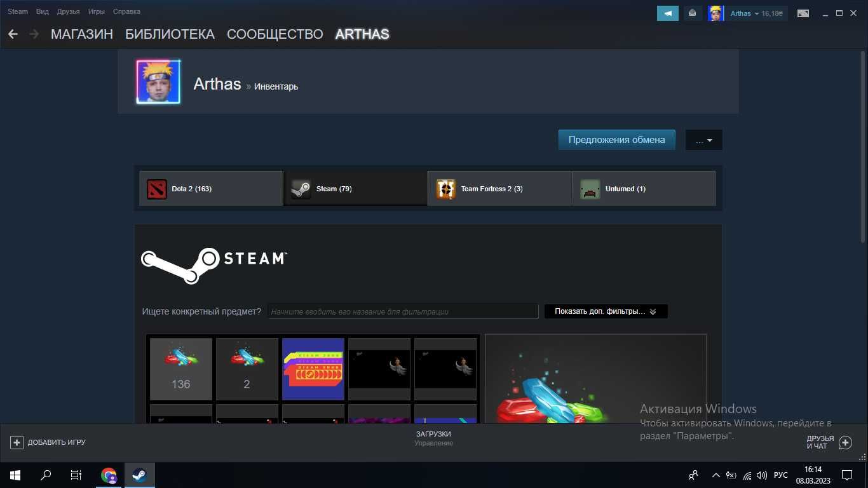The height and width of the screenshot is (488, 868).
Task: Select the gems item with 136
Action: (x=181, y=369)
